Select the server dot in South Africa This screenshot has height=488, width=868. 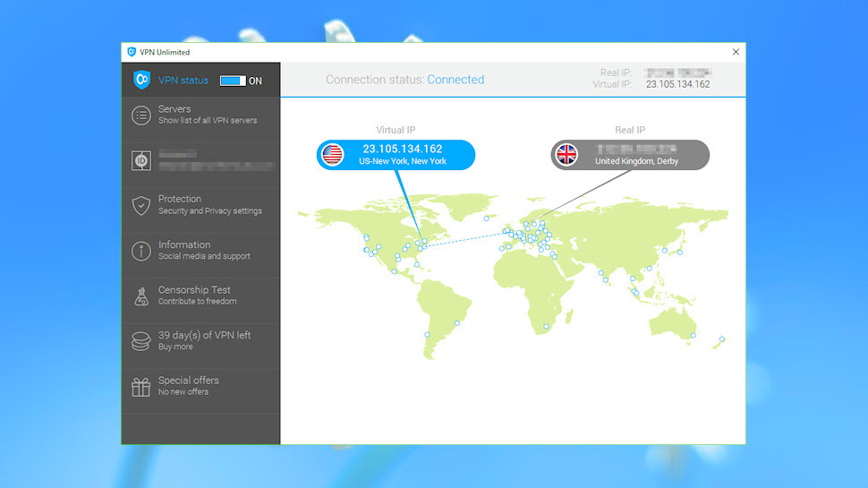point(546,326)
